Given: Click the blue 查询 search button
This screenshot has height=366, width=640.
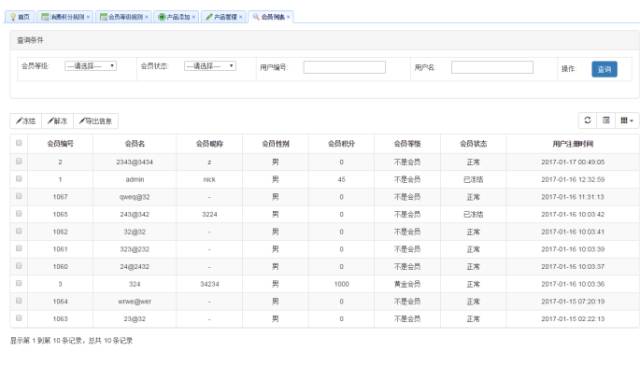Looking at the screenshot, I should [x=604, y=69].
